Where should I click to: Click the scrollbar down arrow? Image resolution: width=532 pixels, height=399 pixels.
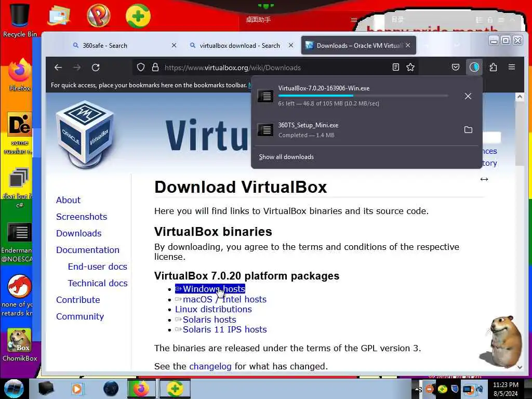(x=520, y=367)
